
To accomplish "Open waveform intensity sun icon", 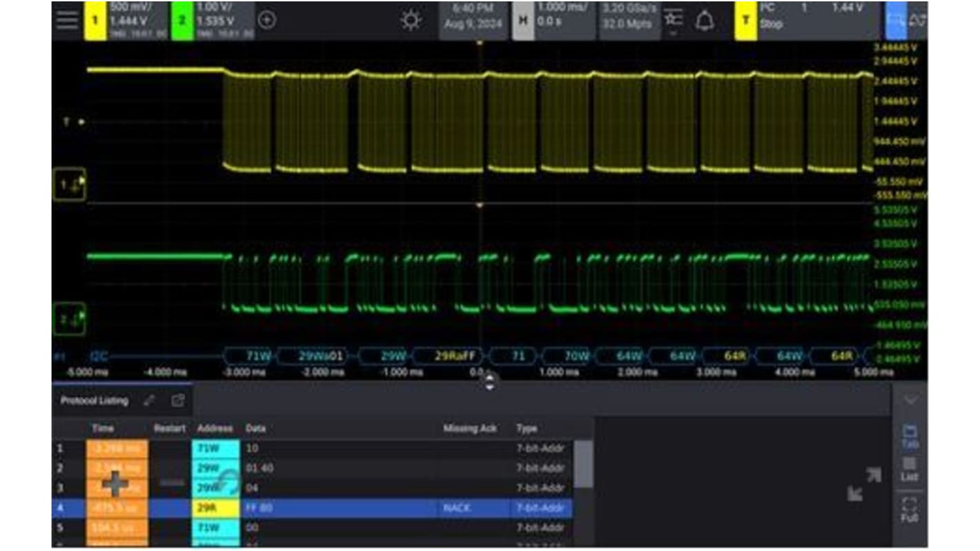I will (411, 21).
